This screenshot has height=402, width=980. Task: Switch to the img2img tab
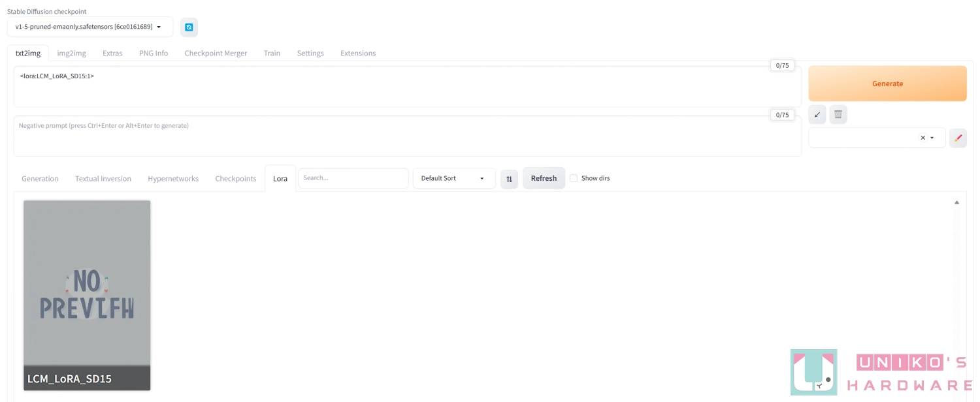[71, 53]
